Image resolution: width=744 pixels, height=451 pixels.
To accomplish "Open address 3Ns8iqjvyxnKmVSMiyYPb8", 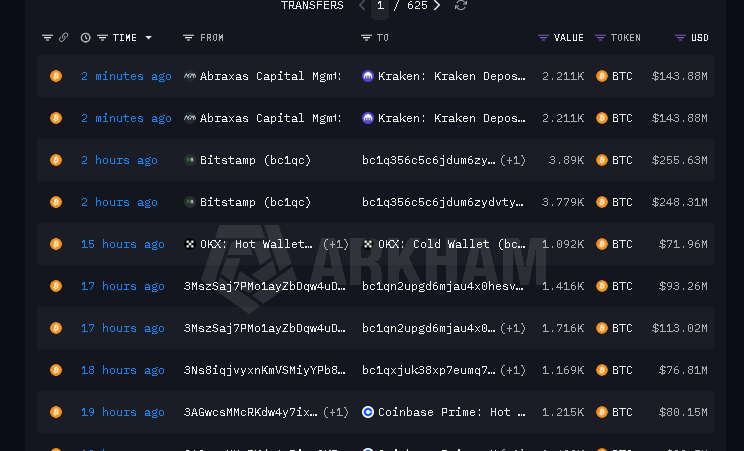I will (265, 370).
